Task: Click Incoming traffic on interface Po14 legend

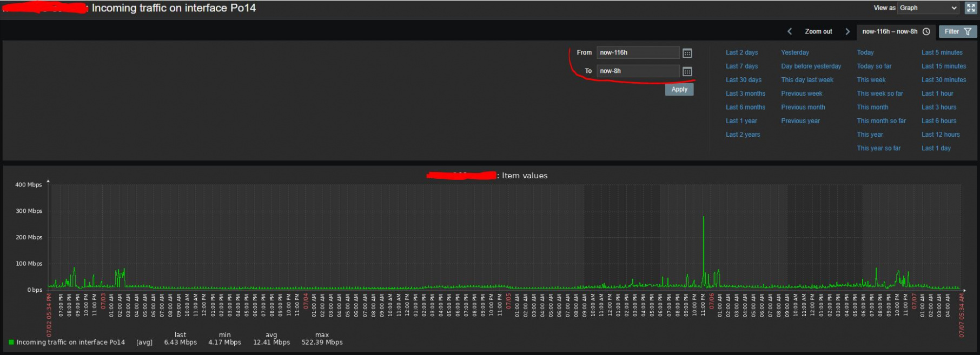Action: coord(71,342)
